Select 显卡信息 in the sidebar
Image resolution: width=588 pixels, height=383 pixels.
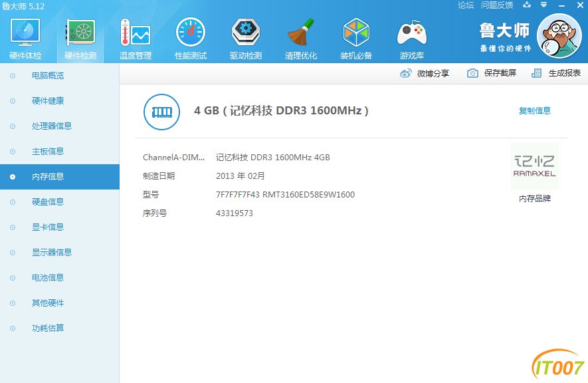click(x=60, y=227)
